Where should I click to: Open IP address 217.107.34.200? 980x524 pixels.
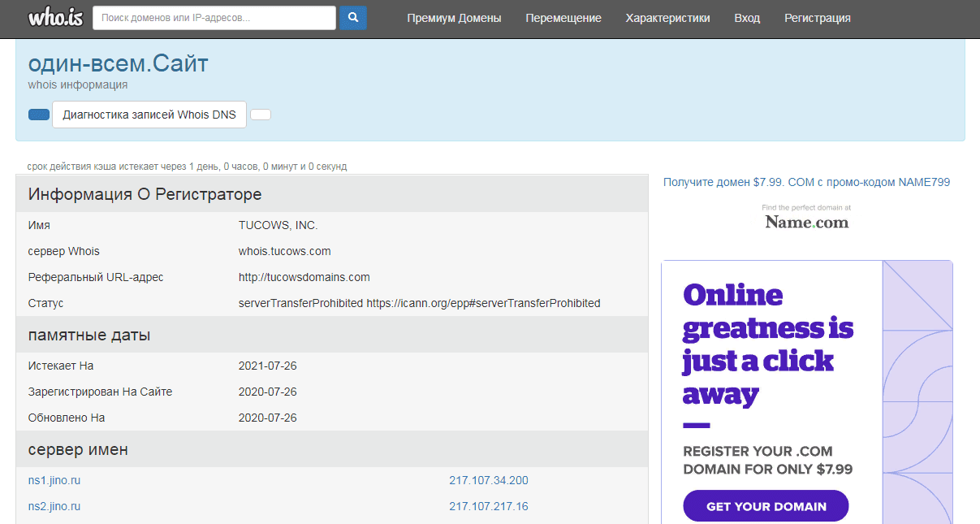click(488, 480)
